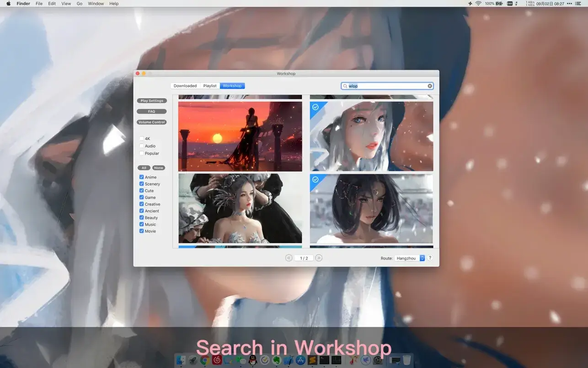The height and width of the screenshot is (368, 588).
Task: Select the black-haired girl wallpaper thumbnail
Action: 371,208
